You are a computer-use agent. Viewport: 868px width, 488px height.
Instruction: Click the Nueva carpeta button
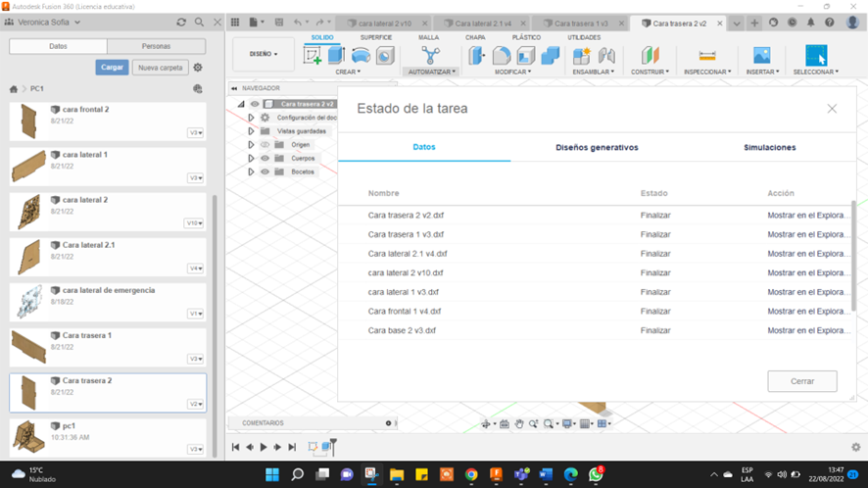(160, 68)
